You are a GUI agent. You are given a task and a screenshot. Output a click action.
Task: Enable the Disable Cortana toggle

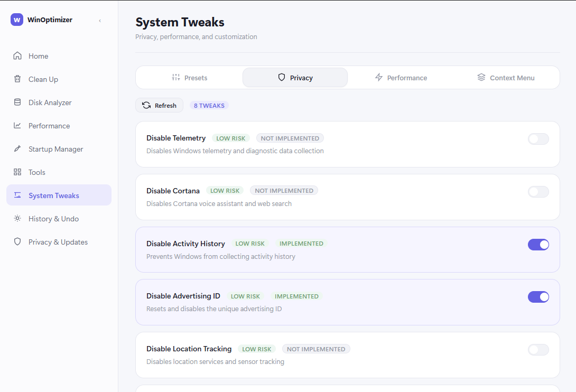point(538,192)
